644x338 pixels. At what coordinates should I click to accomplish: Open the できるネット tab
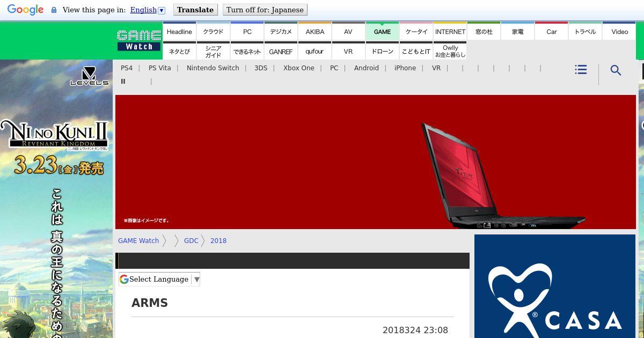point(247,52)
